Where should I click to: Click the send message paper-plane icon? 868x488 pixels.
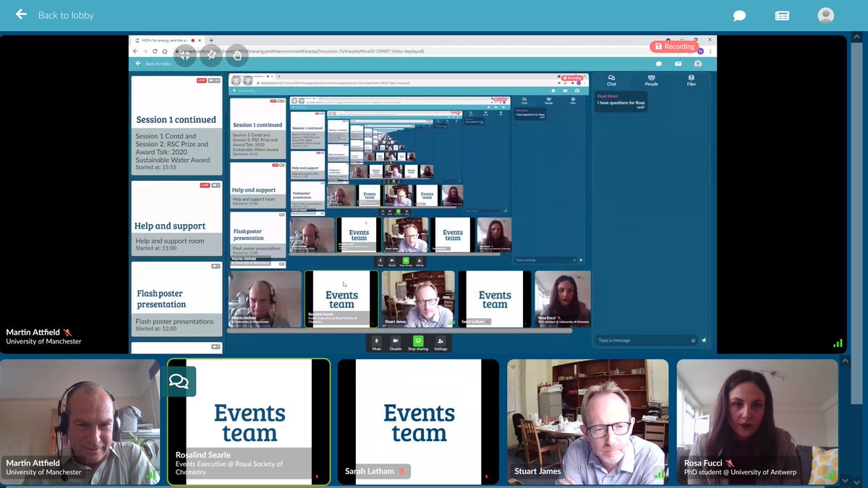coord(704,341)
